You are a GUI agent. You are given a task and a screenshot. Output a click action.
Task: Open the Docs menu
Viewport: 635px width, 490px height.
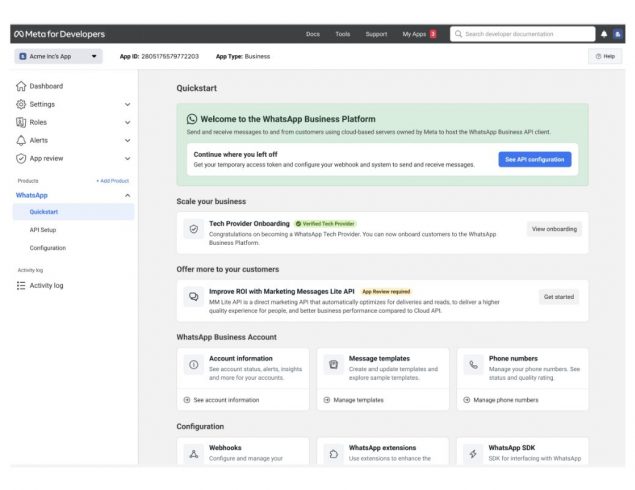313,34
